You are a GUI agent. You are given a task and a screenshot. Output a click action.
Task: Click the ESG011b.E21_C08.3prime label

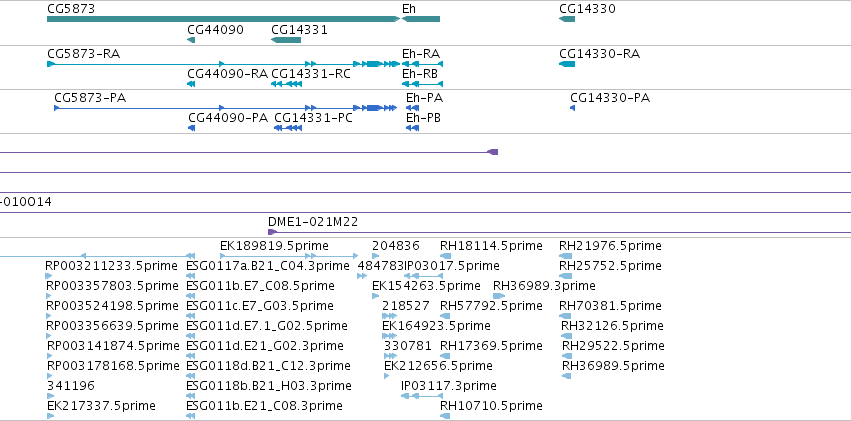tap(264, 406)
